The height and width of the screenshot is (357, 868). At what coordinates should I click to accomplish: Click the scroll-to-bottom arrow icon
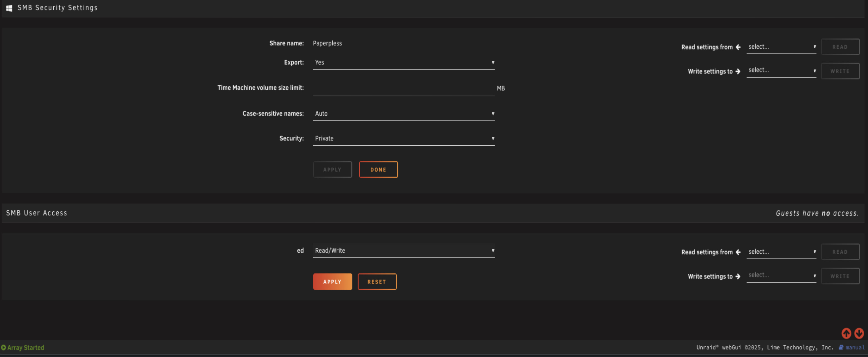(859, 333)
